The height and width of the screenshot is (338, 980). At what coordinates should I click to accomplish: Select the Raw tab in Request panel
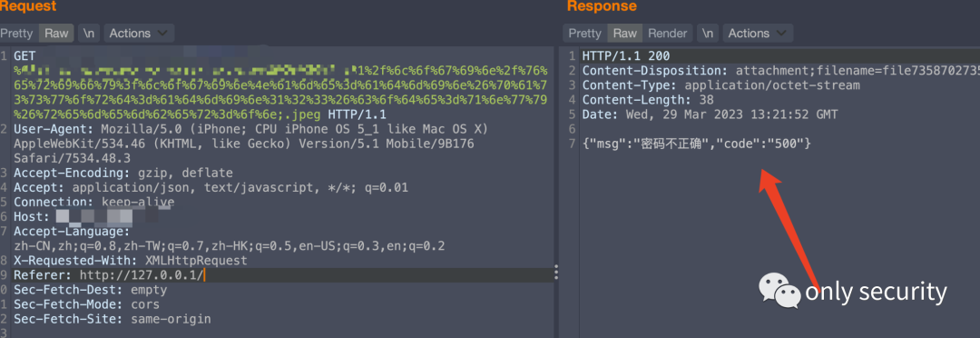point(56,34)
